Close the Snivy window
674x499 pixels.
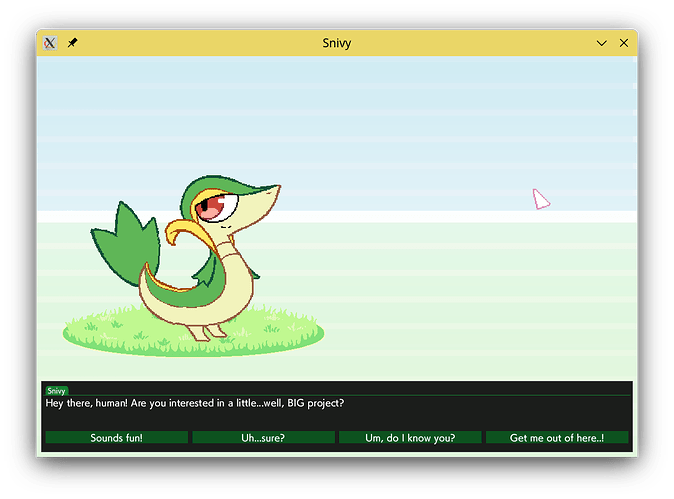624,43
